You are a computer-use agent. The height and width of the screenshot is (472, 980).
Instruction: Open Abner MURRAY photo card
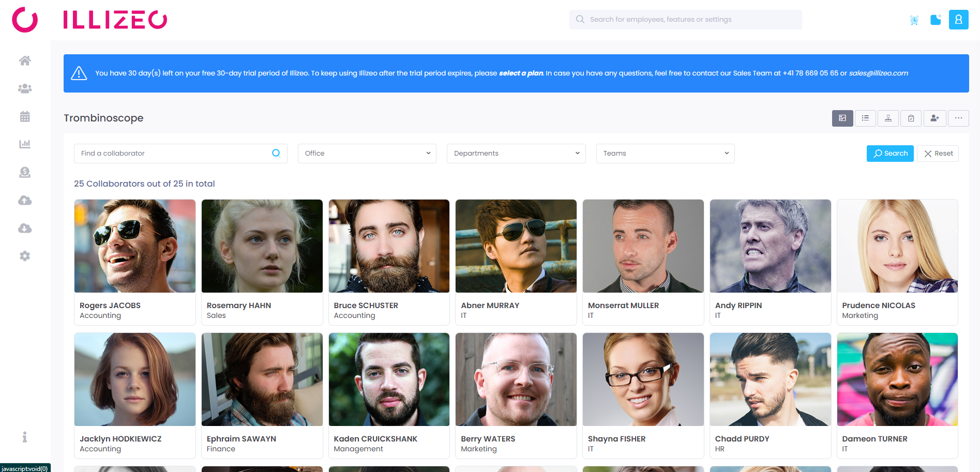tap(516, 262)
